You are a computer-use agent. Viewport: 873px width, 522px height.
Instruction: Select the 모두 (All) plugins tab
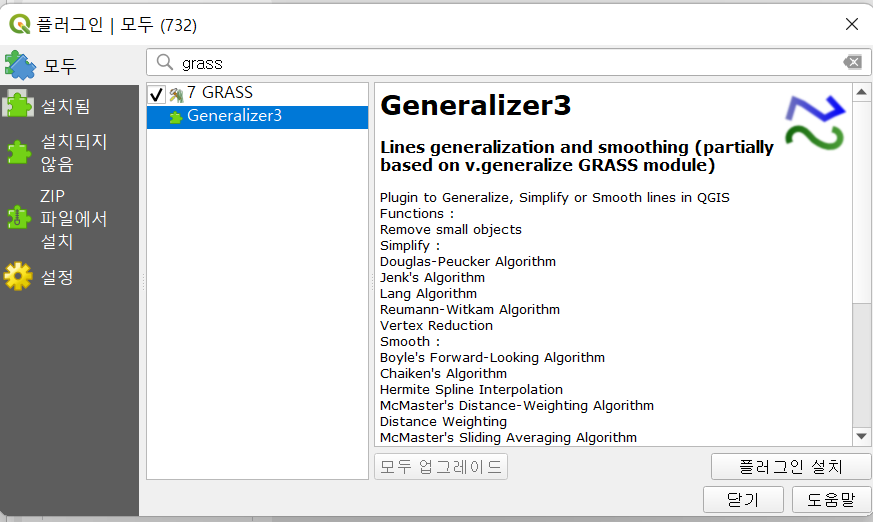69,66
